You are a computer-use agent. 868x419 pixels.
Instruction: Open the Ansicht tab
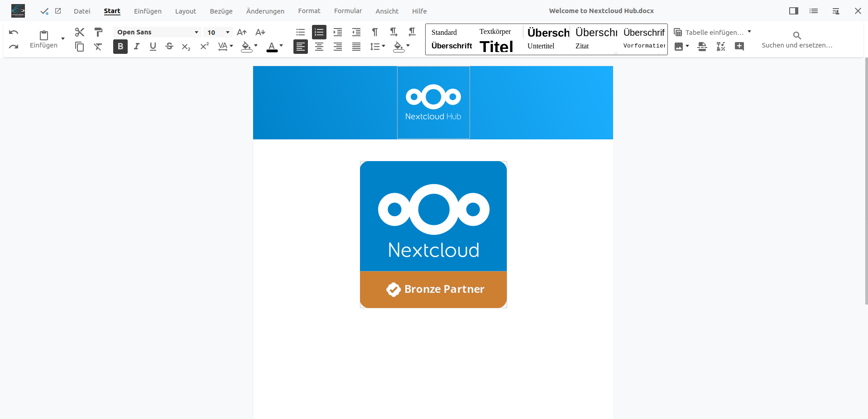(387, 11)
